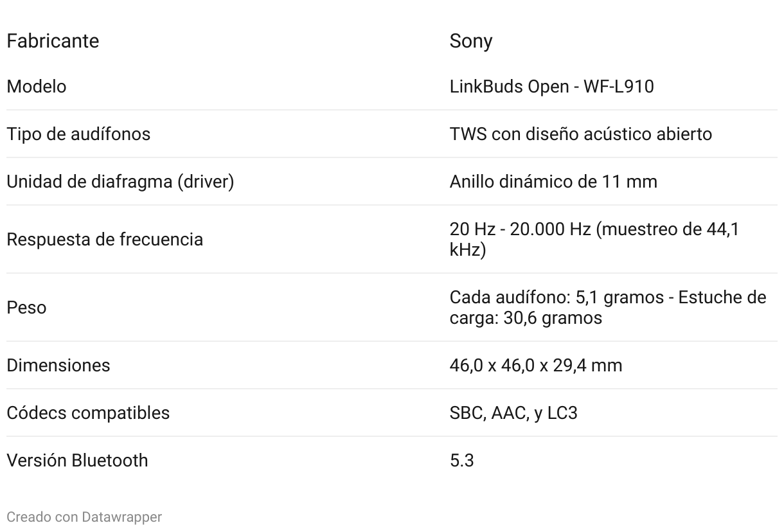Click the 'Creado con Datawrapper' link
The height and width of the screenshot is (532, 784).
tap(84, 517)
